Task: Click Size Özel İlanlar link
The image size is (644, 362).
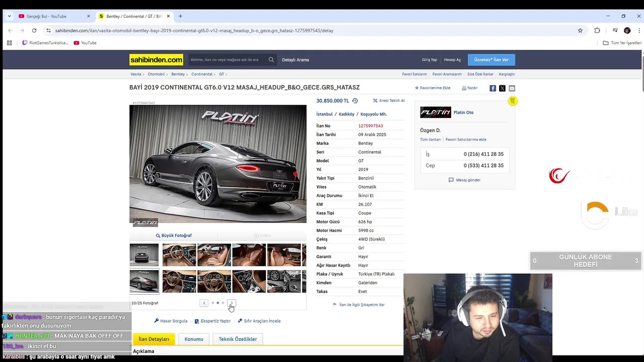Action: pos(480,74)
